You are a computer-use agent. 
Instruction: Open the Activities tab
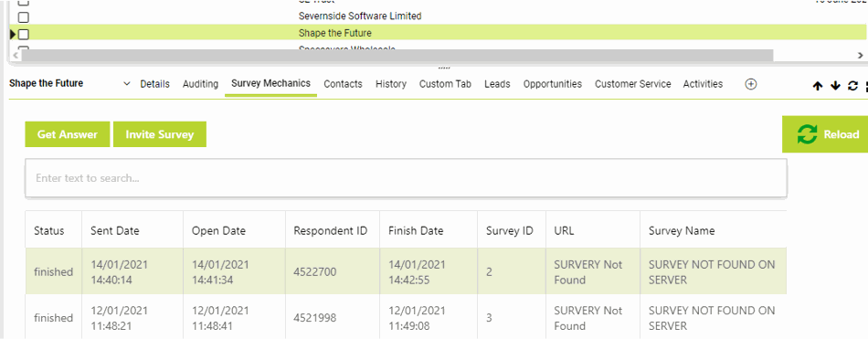(x=703, y=84)
